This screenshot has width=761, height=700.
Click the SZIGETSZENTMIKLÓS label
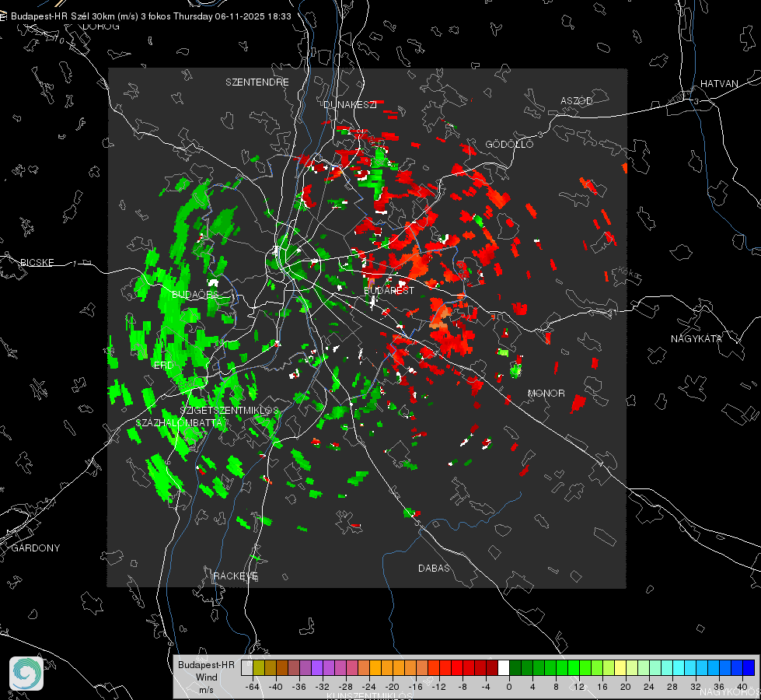click(229, 411)
